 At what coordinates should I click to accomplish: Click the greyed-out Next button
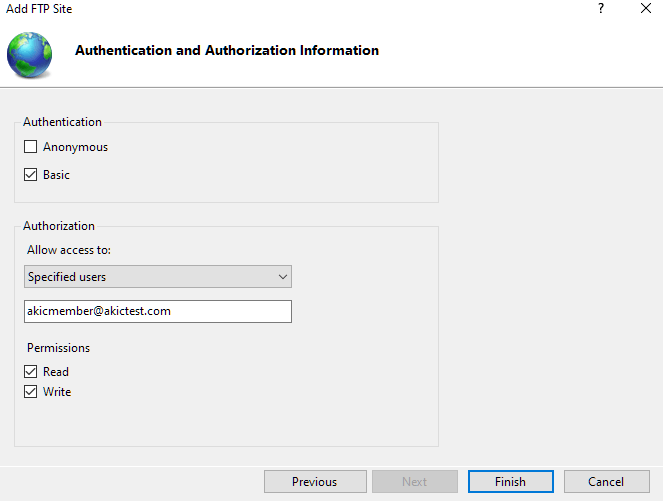(x=414, y=482)
